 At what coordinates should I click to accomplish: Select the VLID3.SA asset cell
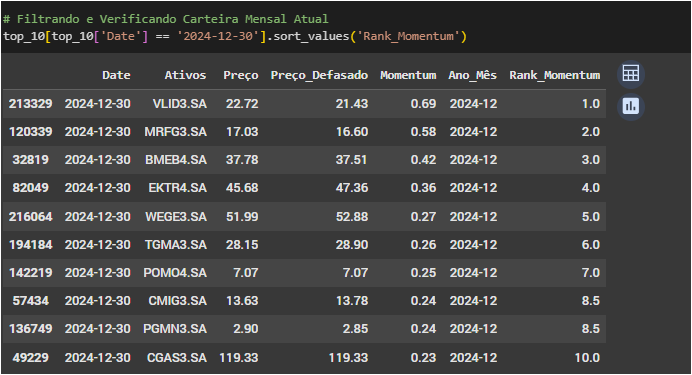[x=179, y=104]
